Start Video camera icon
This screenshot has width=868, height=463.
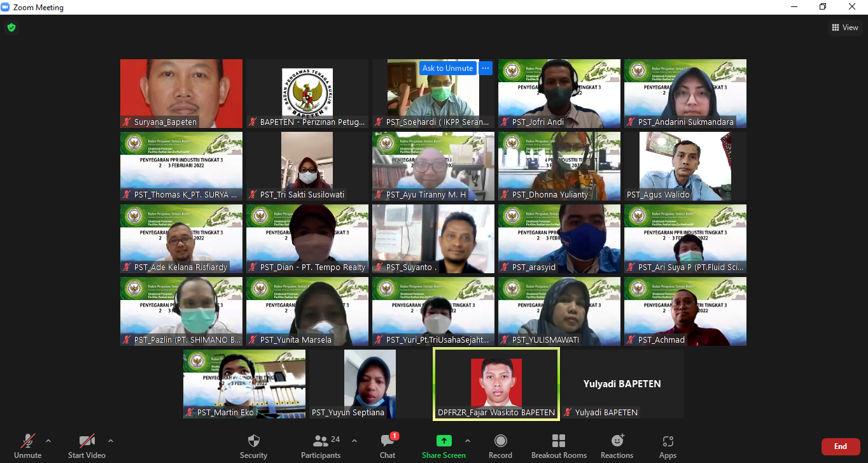87,441
